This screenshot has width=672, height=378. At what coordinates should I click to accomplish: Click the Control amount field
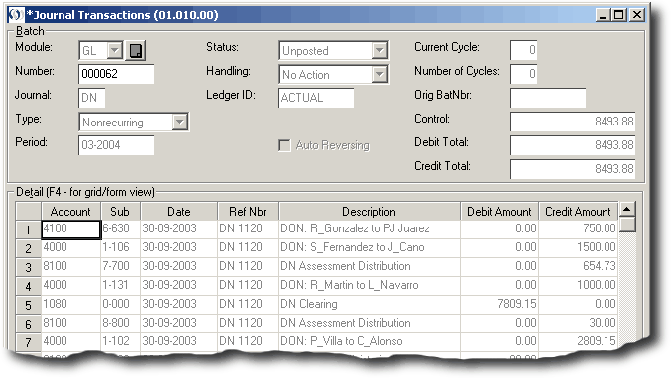572,122
